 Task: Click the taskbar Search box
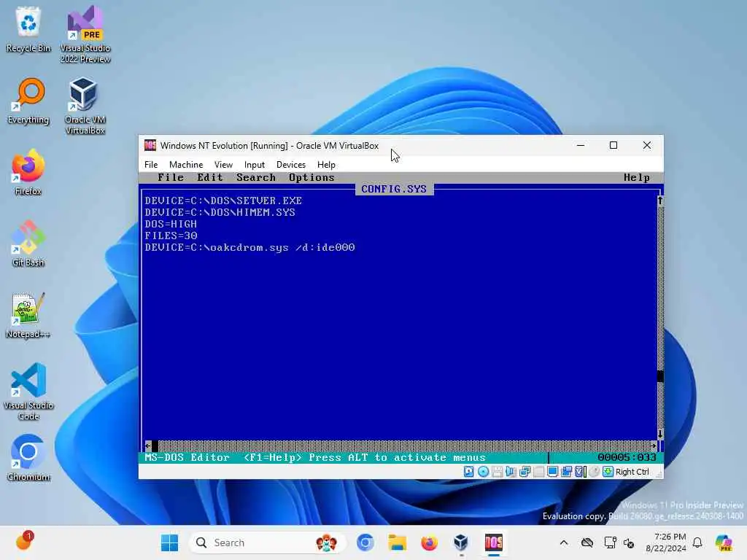click(268, 542)
